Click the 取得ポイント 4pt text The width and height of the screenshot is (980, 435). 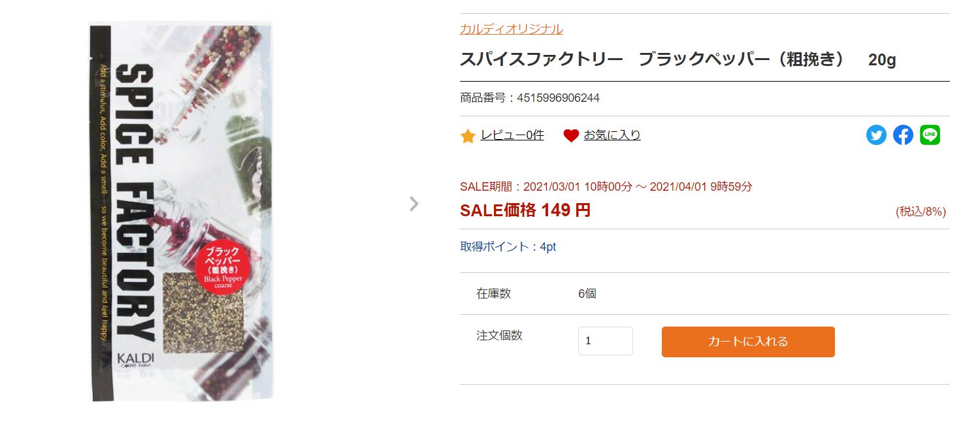point(508,247)
